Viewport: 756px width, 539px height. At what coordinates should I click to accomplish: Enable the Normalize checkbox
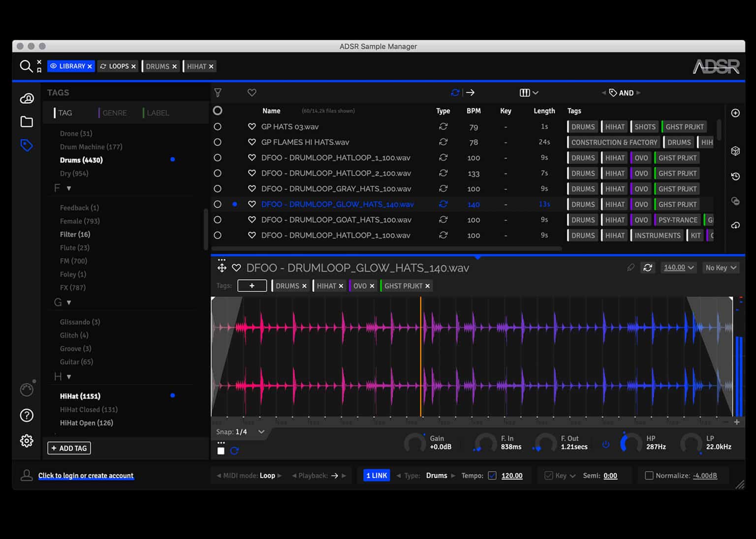[x=649, y=476]
